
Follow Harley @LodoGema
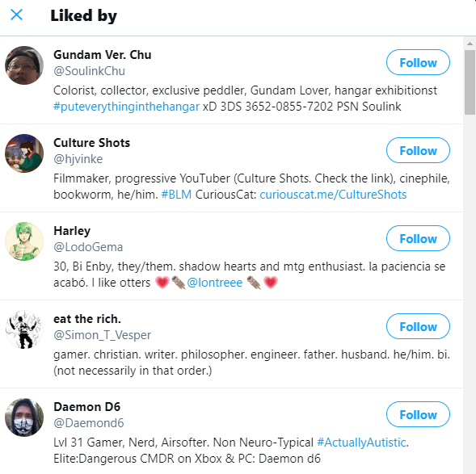point(418,238)
